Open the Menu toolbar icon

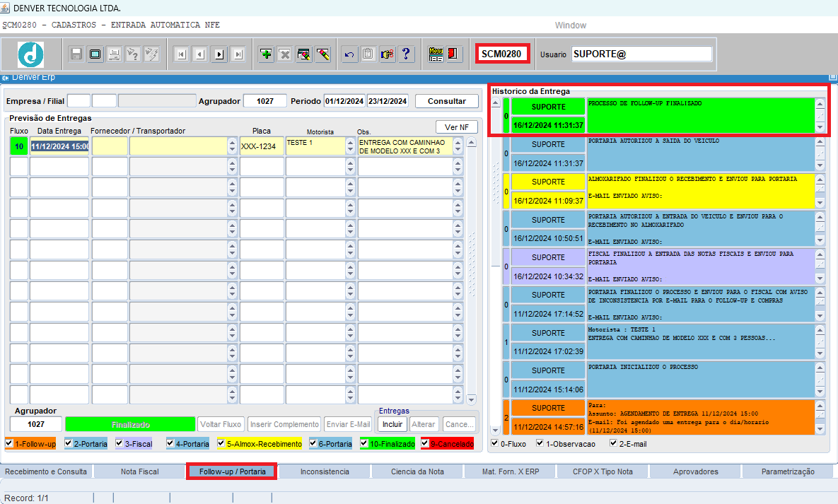tap(436, 54)
